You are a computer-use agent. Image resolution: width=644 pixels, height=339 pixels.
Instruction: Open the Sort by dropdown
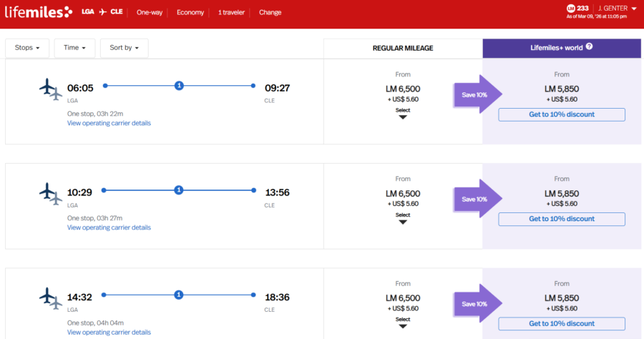pos(124,48)
